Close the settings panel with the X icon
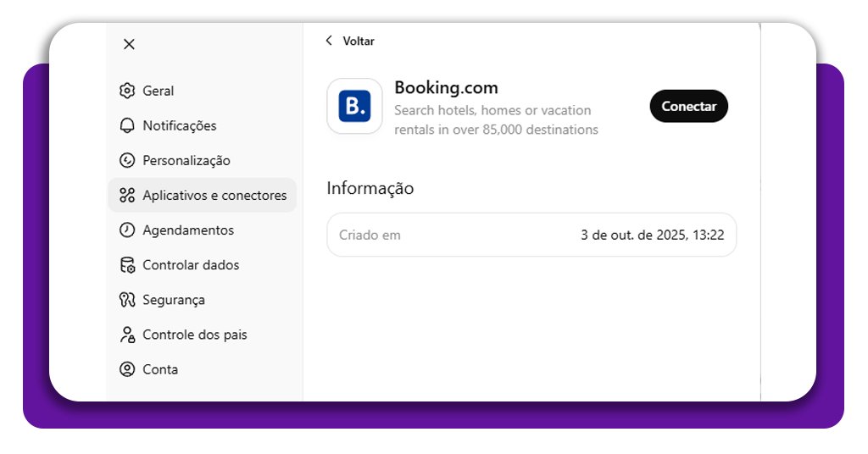The height and width of the screenshot is (454, 868). (129, 44)
